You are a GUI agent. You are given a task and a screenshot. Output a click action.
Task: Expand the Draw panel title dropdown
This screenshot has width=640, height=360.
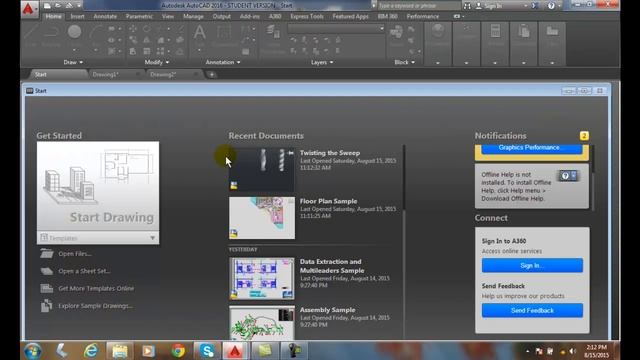point(73,62)
